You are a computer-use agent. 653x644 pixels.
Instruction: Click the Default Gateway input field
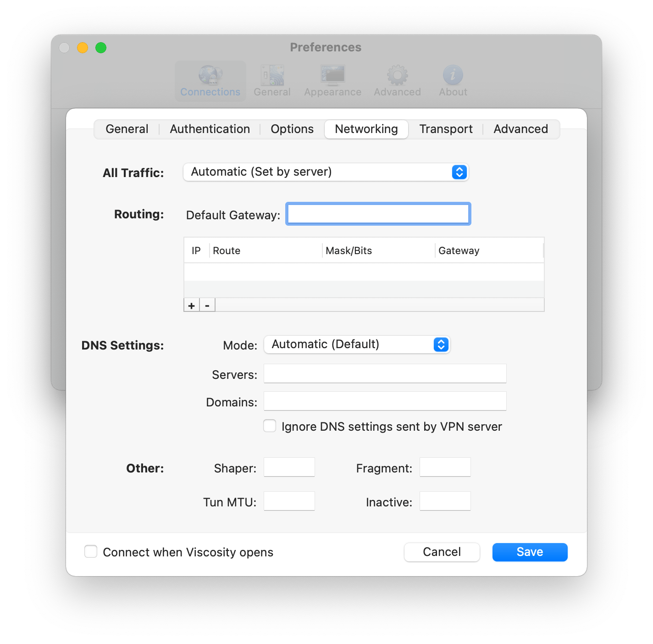click(377, 213)
